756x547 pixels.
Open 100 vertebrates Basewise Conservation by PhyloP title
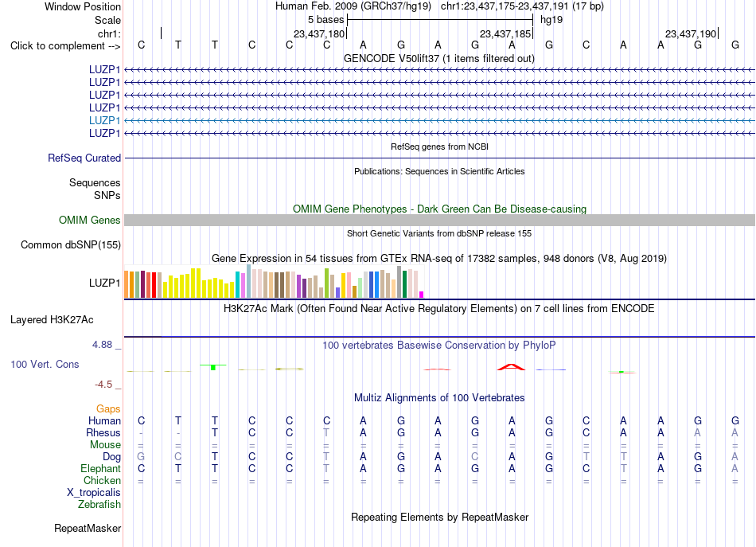439,346
